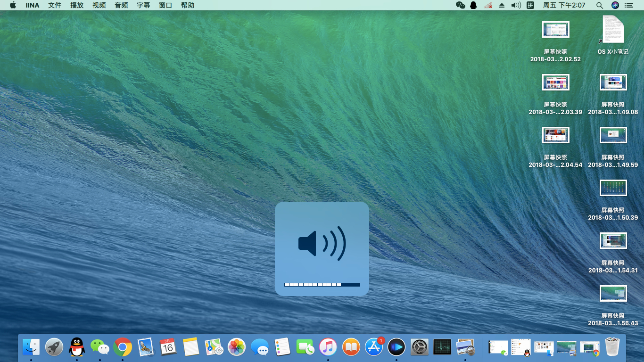Open the 窗口 menu
Viewport: 644px width, 362px height.
click(x=165, y=5)
